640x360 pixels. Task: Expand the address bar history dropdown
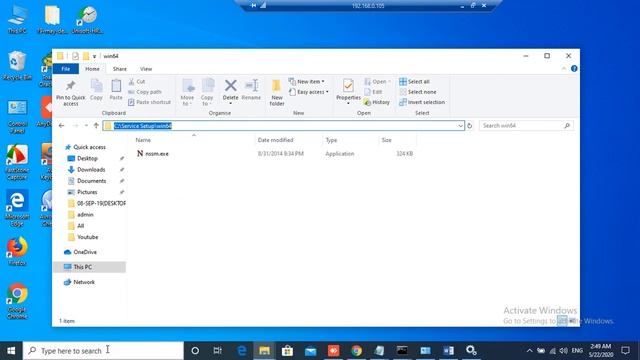coord(460,126)
